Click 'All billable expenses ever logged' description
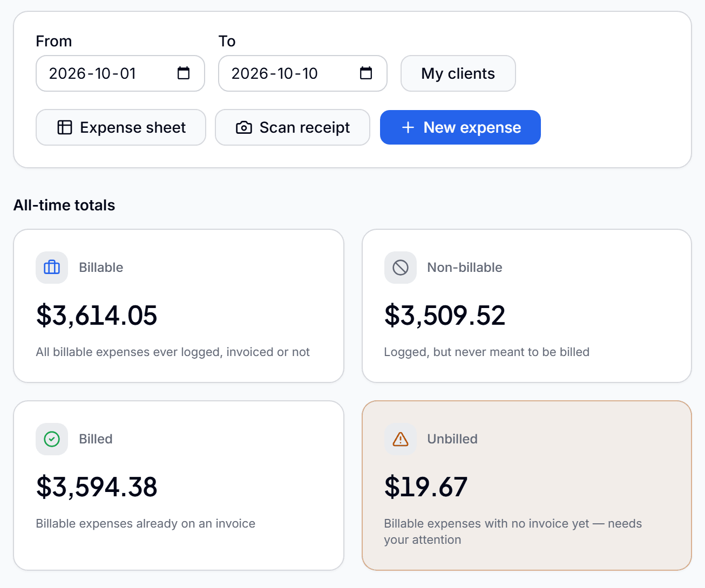This screenshot has width=705, height=588. coord(173,352)
